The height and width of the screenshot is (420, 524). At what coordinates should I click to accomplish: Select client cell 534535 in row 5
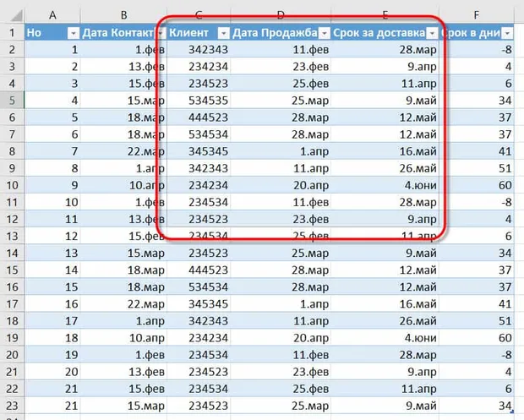click(199, 101)
